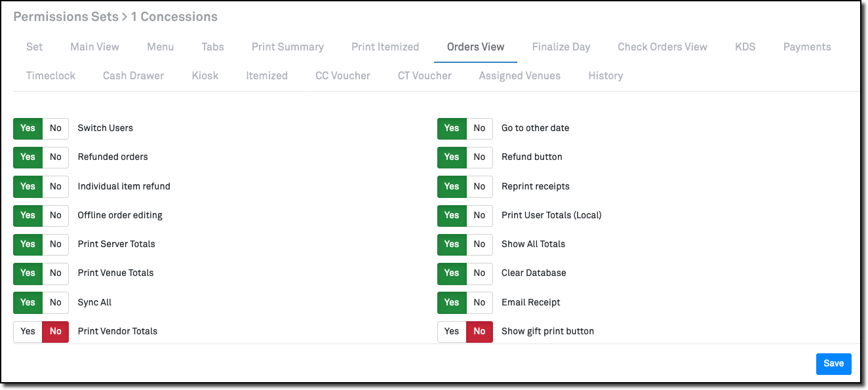The image size is (868, 390).
Task: Set Clear Database permission to No
Action: (x=479, y=273)
